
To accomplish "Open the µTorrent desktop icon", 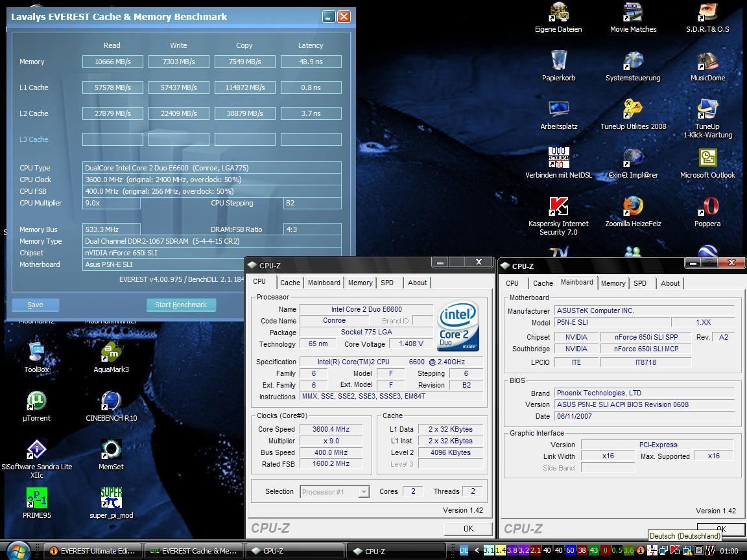I will [37, 402].
